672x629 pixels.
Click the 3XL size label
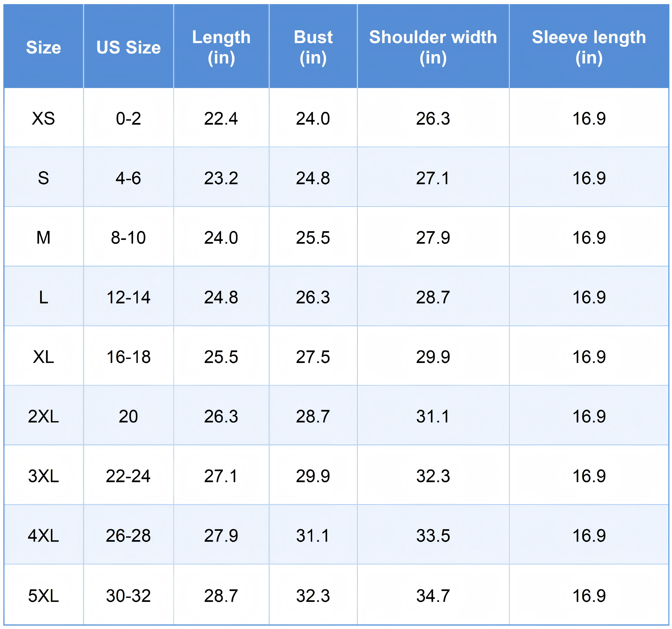(x=44, y=476)
